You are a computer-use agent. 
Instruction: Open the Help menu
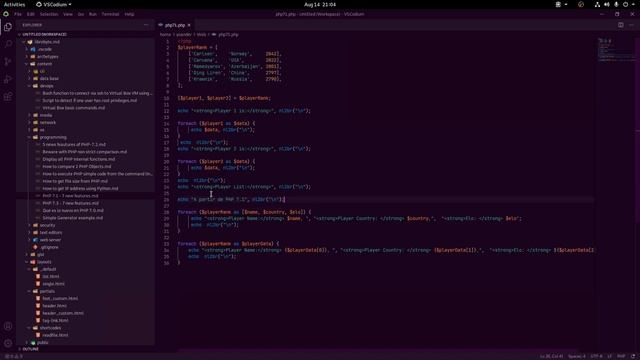point(129,14)
